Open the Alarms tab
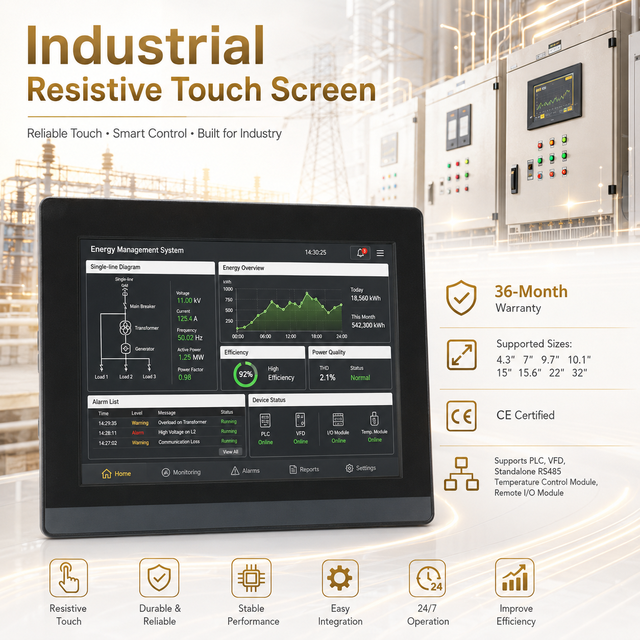 (x=245, y=471)
